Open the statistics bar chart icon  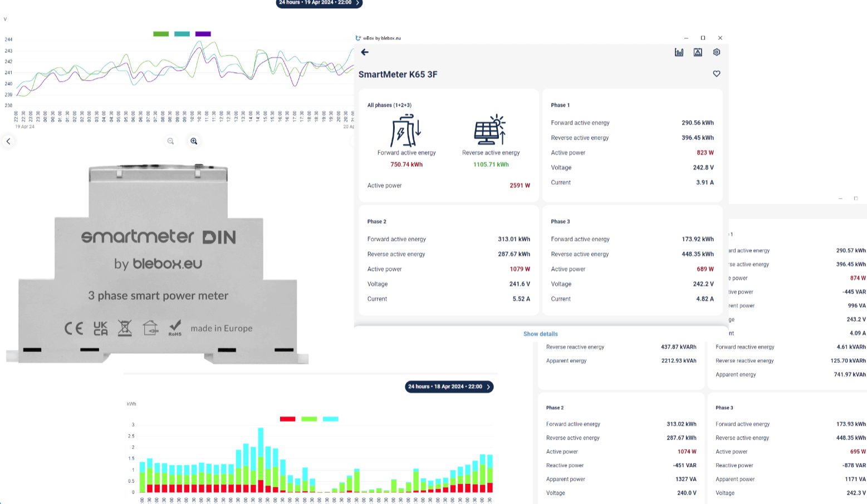click(x=679, y=52)
